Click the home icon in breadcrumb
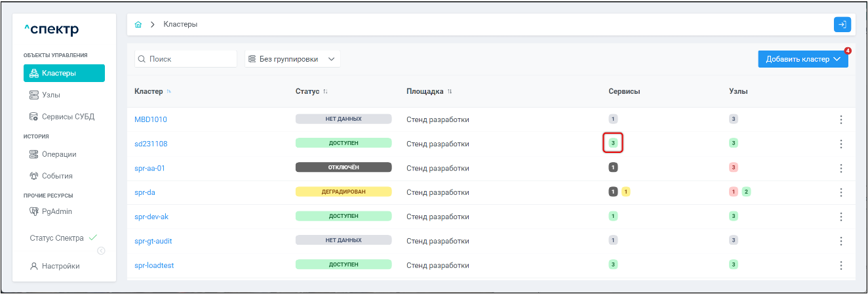The image size is (868, 294). [x=138, y=24]
